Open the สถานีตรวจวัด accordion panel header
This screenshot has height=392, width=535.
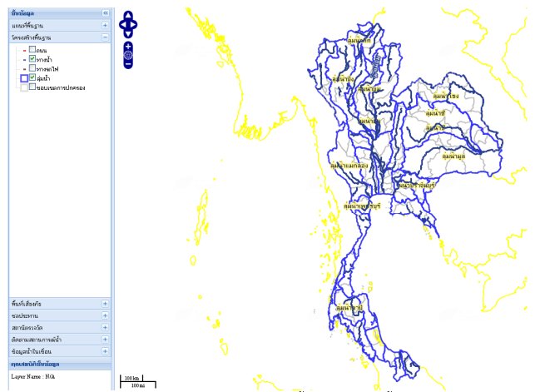click(50, 328)
